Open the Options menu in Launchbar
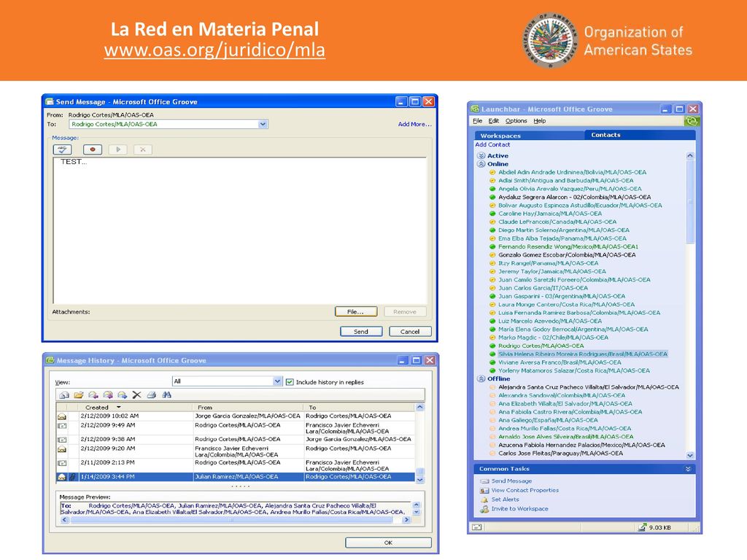The width and height of the screenshot is (747, 560). pyautogui.click(x=516, y=121)
